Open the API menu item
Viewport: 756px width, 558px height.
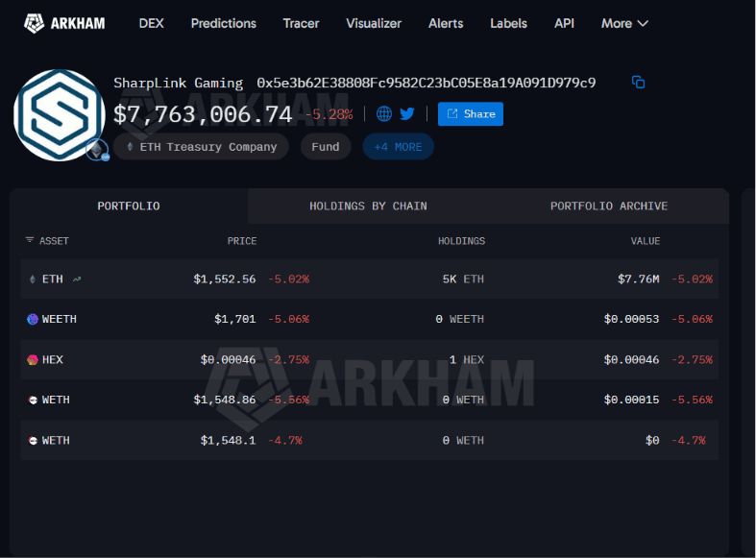[x=564, y=23]
